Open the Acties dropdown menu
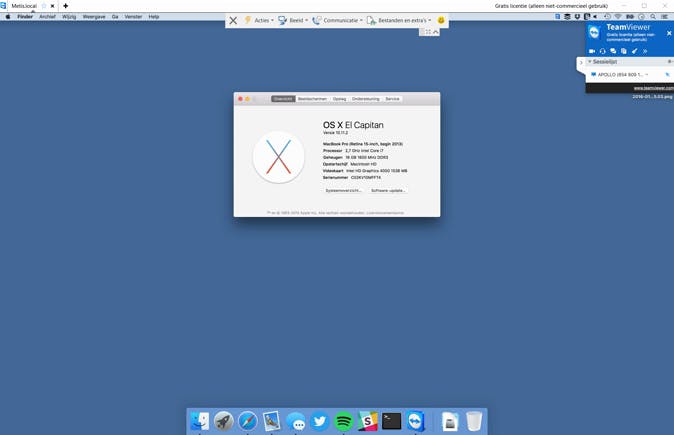Screen dimensions: 674x435 tap(259, 20)
